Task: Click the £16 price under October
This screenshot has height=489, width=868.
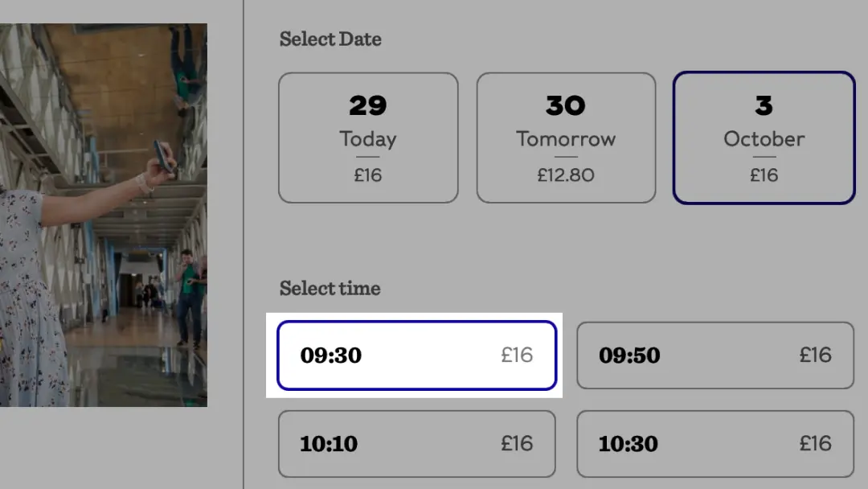Action: click(764, 175)
